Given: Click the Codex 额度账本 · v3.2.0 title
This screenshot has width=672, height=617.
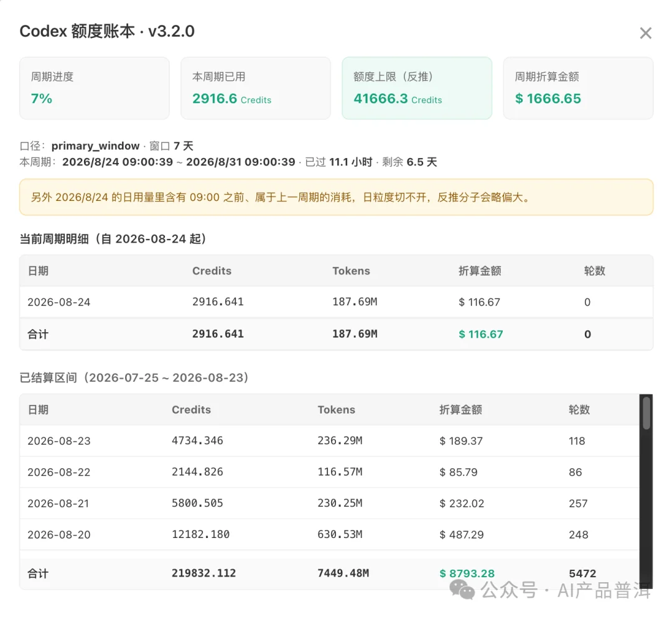Looking at the screenshot, I should [107, 31].
